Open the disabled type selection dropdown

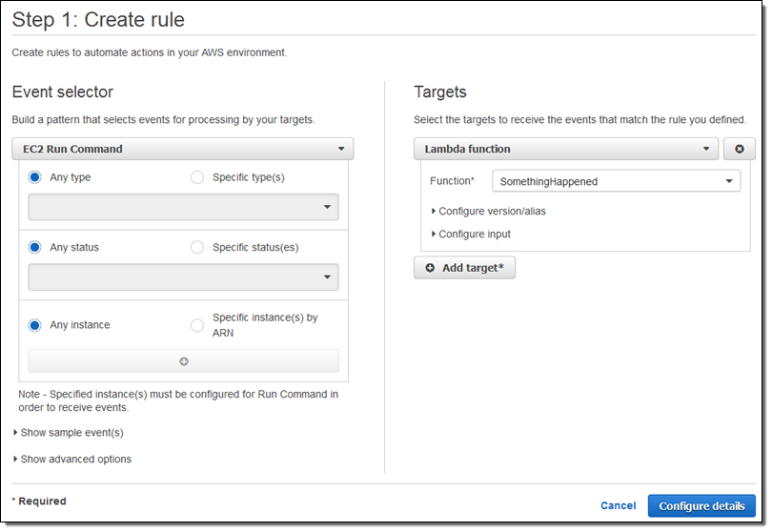[183, 207]
